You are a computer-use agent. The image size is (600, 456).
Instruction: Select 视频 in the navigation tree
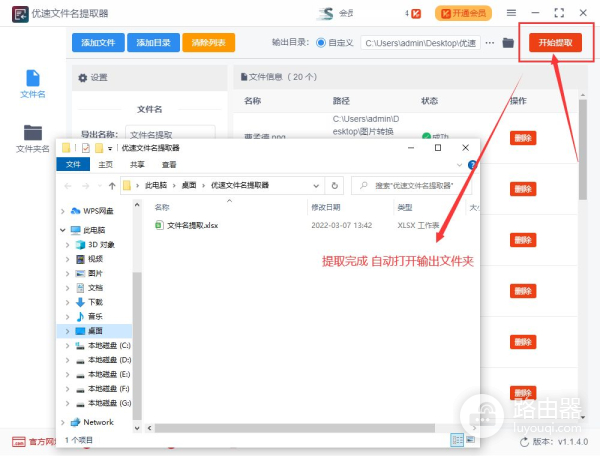pyautogui.click(x=95, y=259)
